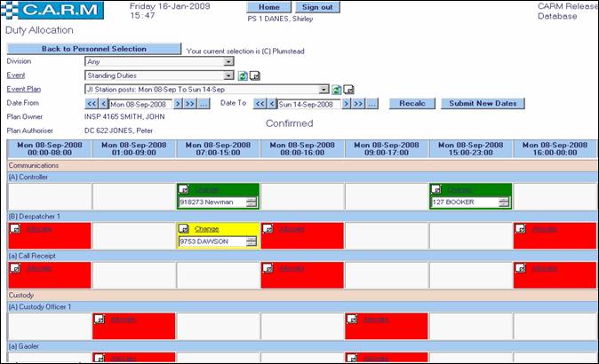Image resolution: width=599 pixels, height=364 pixels.
Task: Click the stepper beside 918273 Newman
Action: 252,202
